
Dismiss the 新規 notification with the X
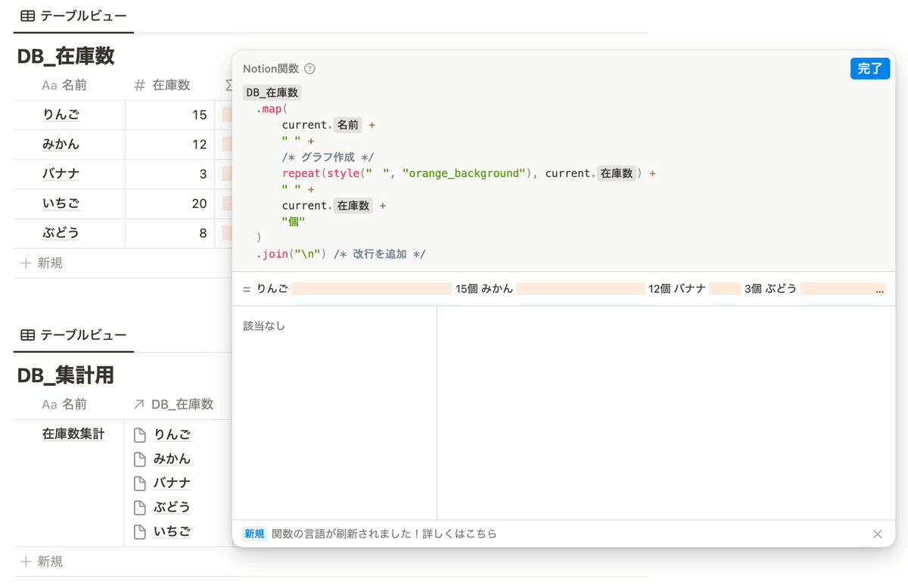tap(877, 534)
